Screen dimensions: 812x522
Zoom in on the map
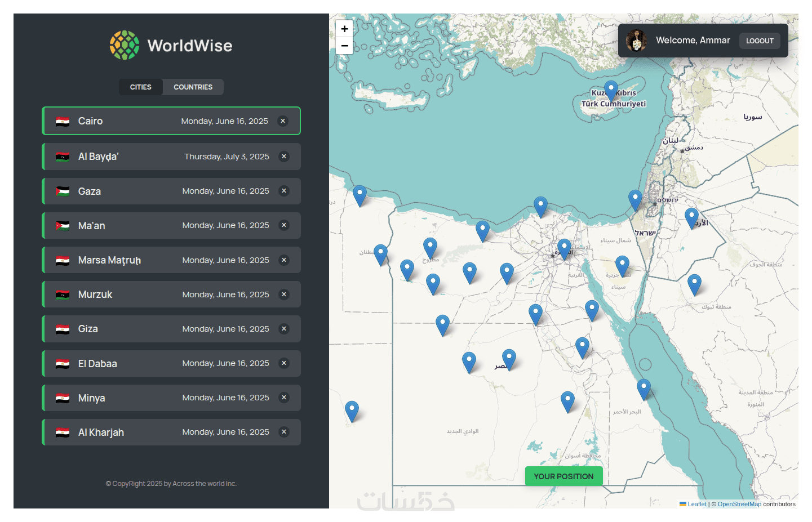344,29
